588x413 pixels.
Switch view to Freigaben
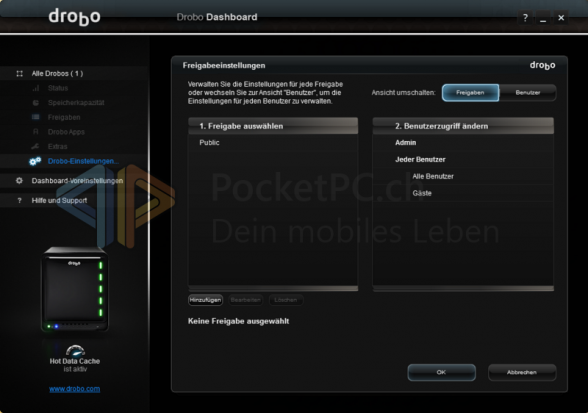click(470, 93)
